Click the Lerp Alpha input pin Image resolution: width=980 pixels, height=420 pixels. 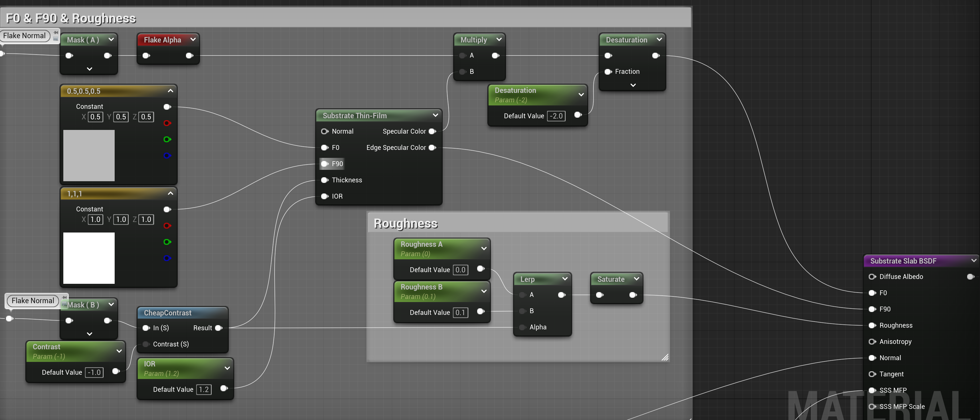(522, 327)
